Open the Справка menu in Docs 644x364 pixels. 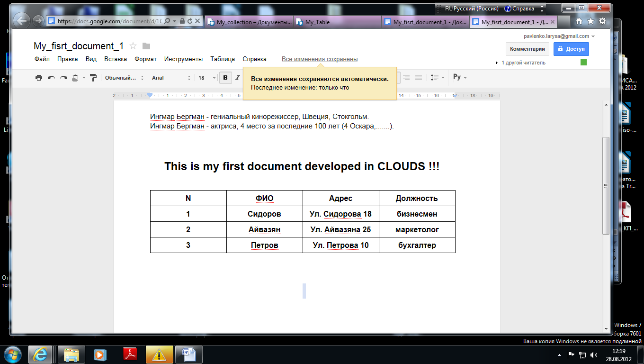(254, 59)
